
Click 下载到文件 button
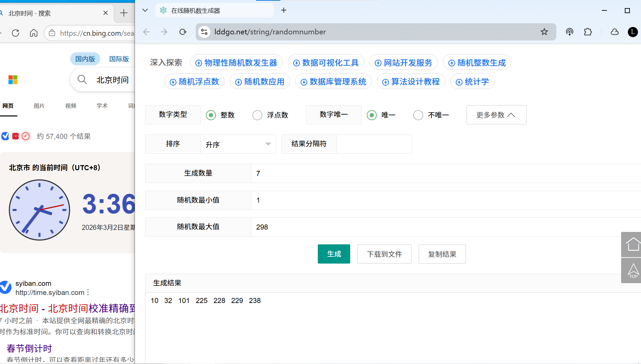click(384, 254)
